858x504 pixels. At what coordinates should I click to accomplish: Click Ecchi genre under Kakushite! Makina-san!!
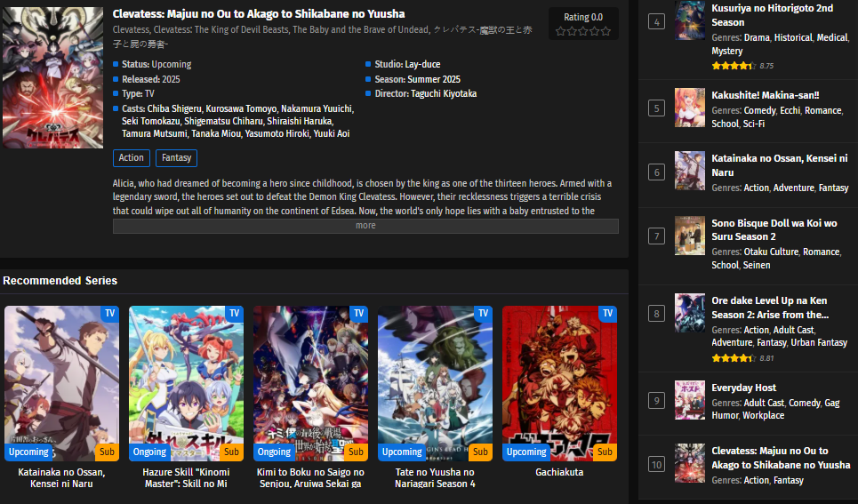(790, 110)
